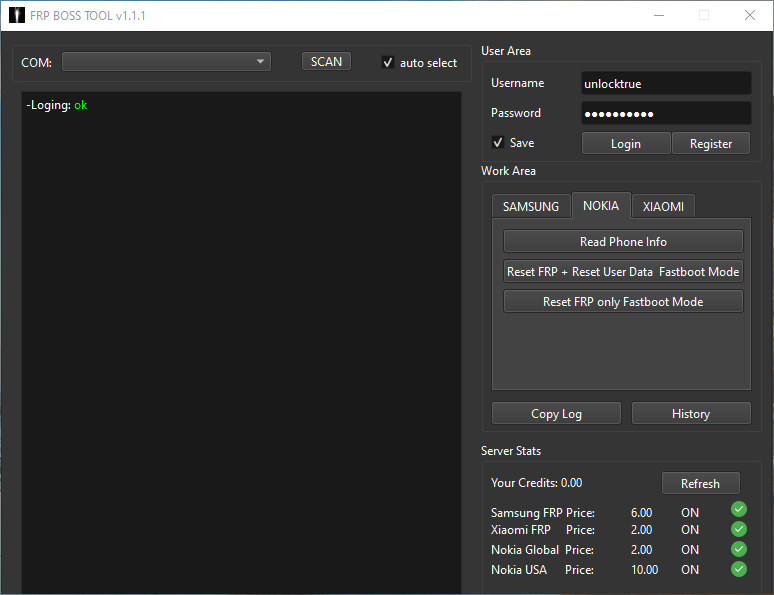
Task: Uncheck the Save credentials checkbox
Action: [x=498, y=143]
